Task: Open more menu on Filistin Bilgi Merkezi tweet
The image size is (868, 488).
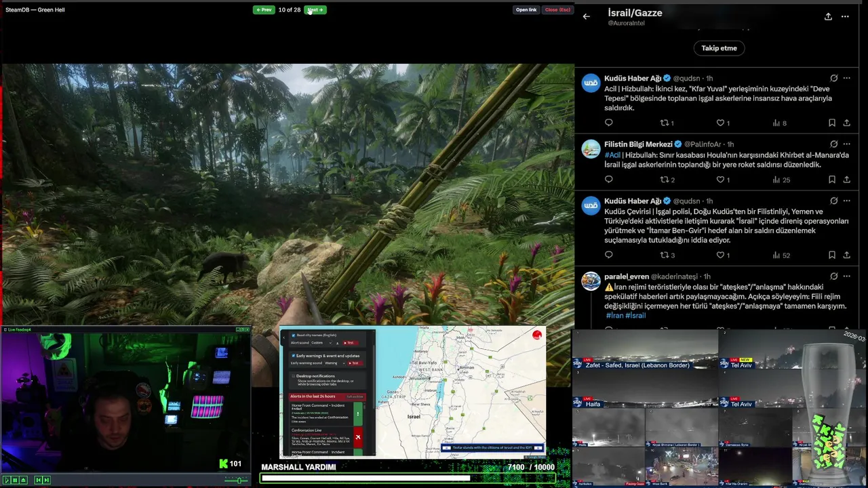Action: 846,144
